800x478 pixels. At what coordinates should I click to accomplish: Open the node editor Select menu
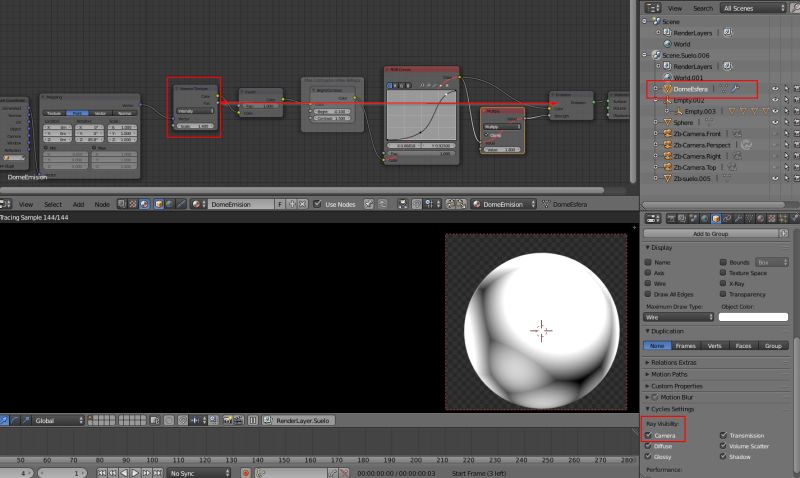53,204
